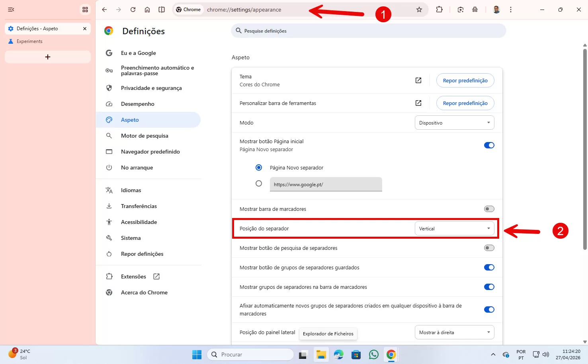The width and height of the screenshot is (588, 364).
Task: Open Chrome's three-dot menu
Action: pos(511,10)
